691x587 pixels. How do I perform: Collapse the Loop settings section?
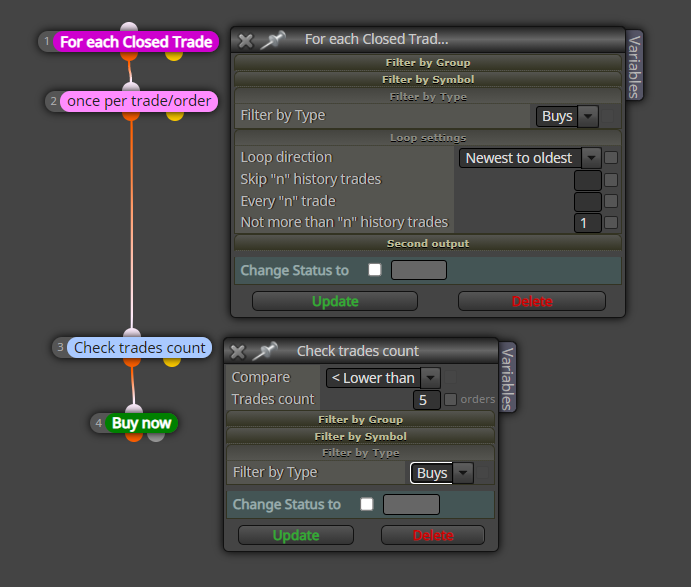pyautogui.click(x=428, y=137)
